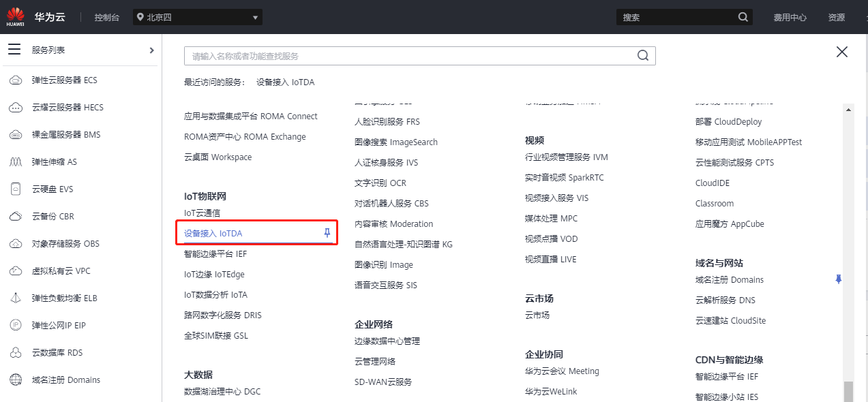The height and width of the screenshot is (402, 868).
Task: Open CloudIDE service
Action: (x=712, y=183)
